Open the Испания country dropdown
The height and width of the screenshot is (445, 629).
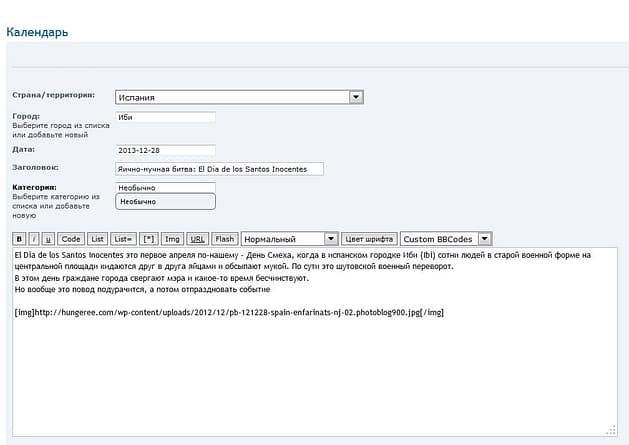click(238, 97)
